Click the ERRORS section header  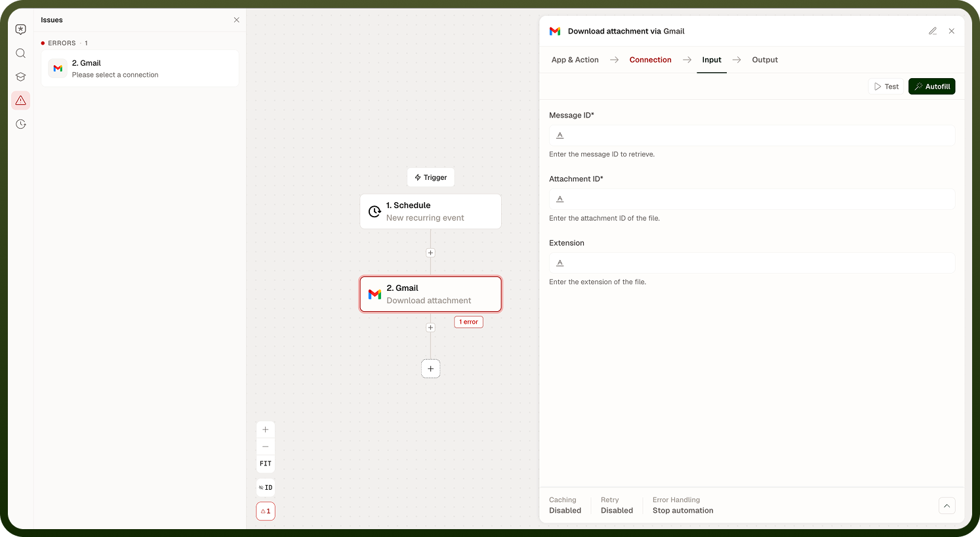click(64, 43)
